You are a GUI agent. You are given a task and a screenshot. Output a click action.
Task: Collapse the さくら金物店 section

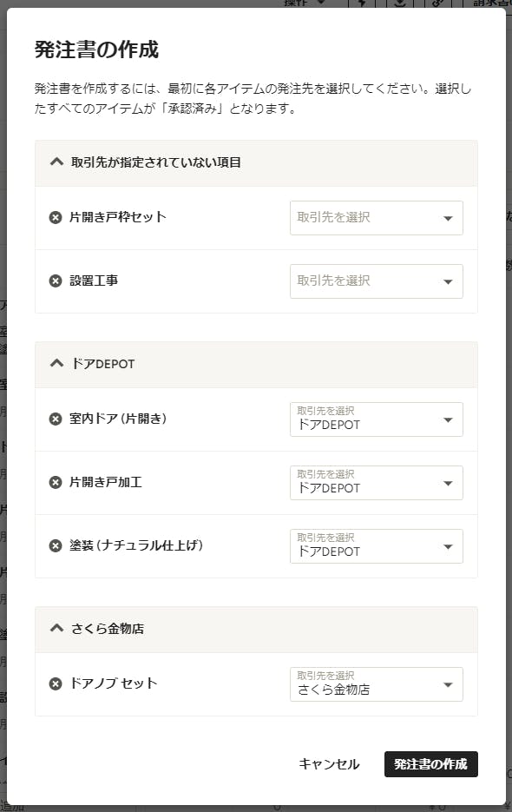56,628
